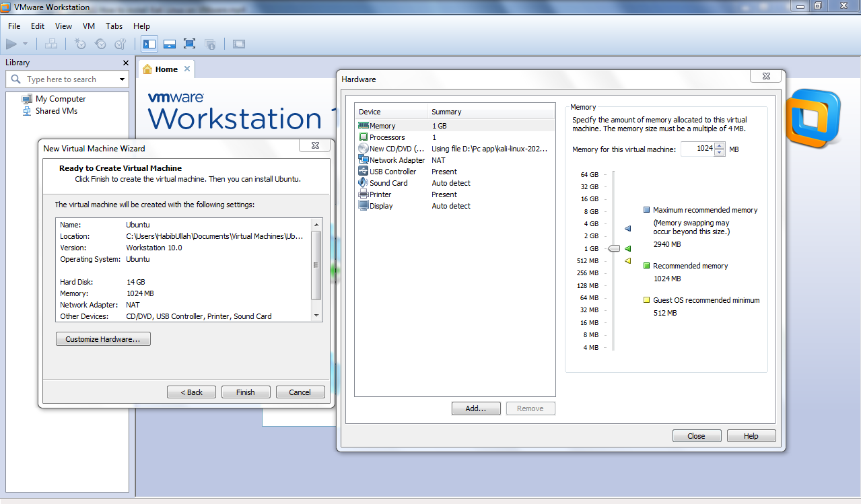Click the Sound Card speaker icon
Image resolution: width=861 pixels, height=504 pixels.
[x=364, y=183]
